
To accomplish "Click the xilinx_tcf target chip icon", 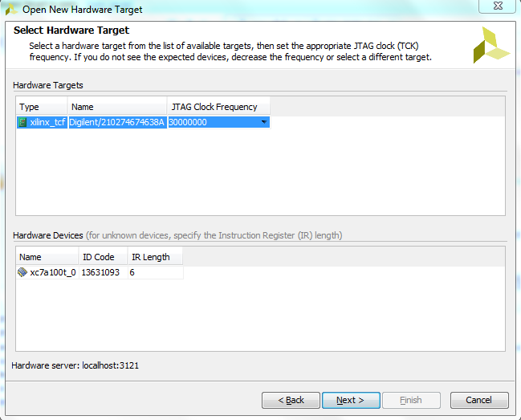I will 22,122.
